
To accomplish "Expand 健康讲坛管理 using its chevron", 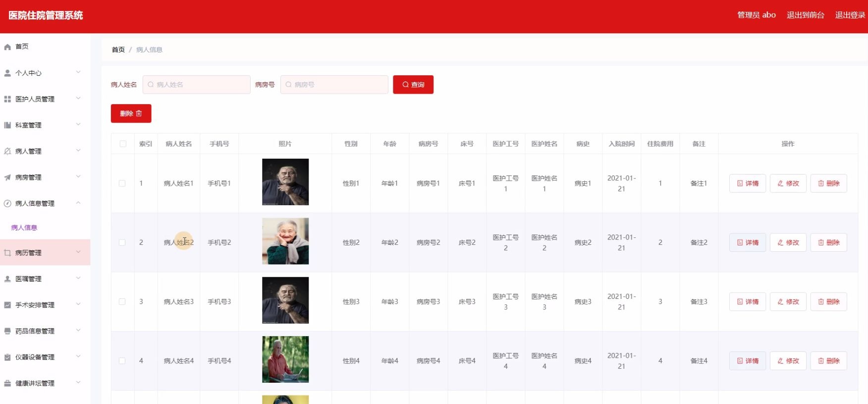I will [x=78, y=383].
